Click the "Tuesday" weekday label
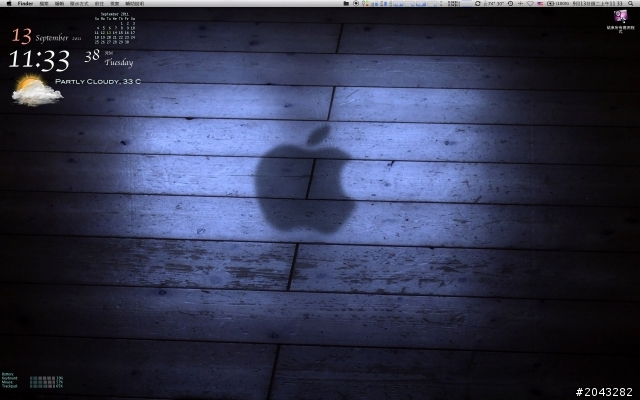Viewport: 640px width, 400px height. click(119, 62)
